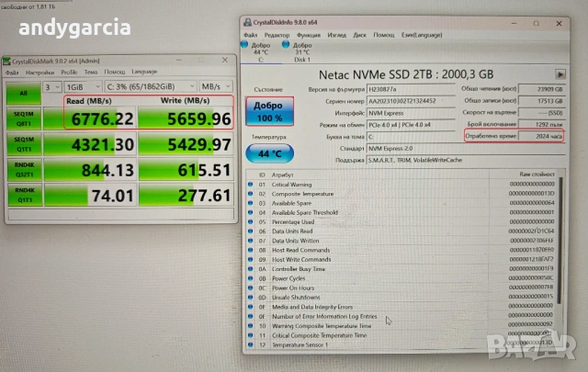
Task: Click blue status dot for Temperature Sensor 1
Action: pyautogui.click(x=250, y=344)
